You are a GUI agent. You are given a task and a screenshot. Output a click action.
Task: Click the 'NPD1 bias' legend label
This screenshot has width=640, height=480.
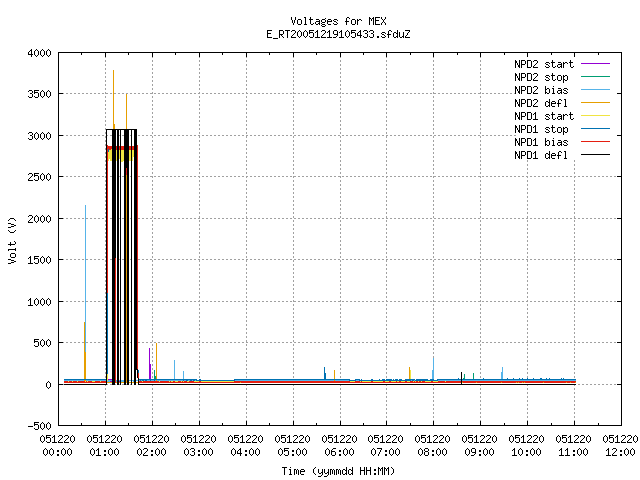pos(541,142)
